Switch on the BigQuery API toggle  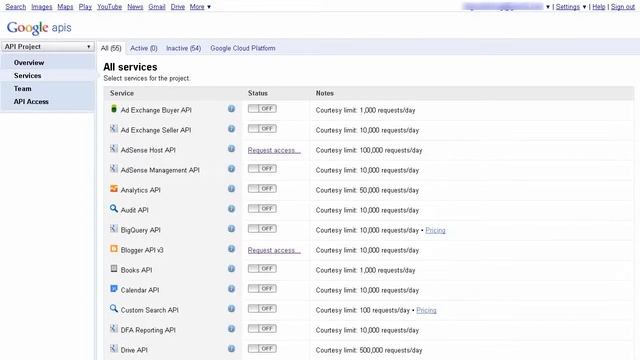[262, 229]
